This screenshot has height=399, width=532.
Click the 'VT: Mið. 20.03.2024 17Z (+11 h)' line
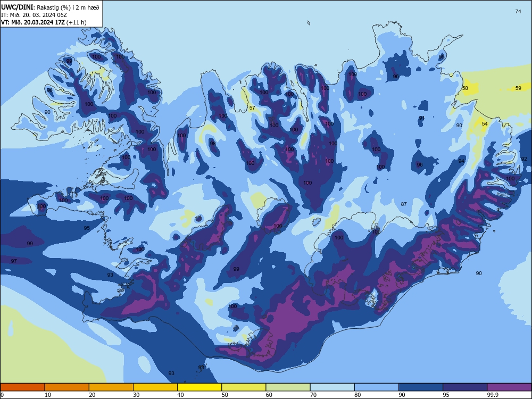[44, 22]
